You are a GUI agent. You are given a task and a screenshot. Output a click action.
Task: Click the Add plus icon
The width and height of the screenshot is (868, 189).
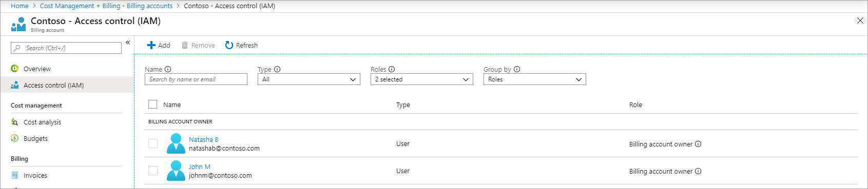pos(151,45)
